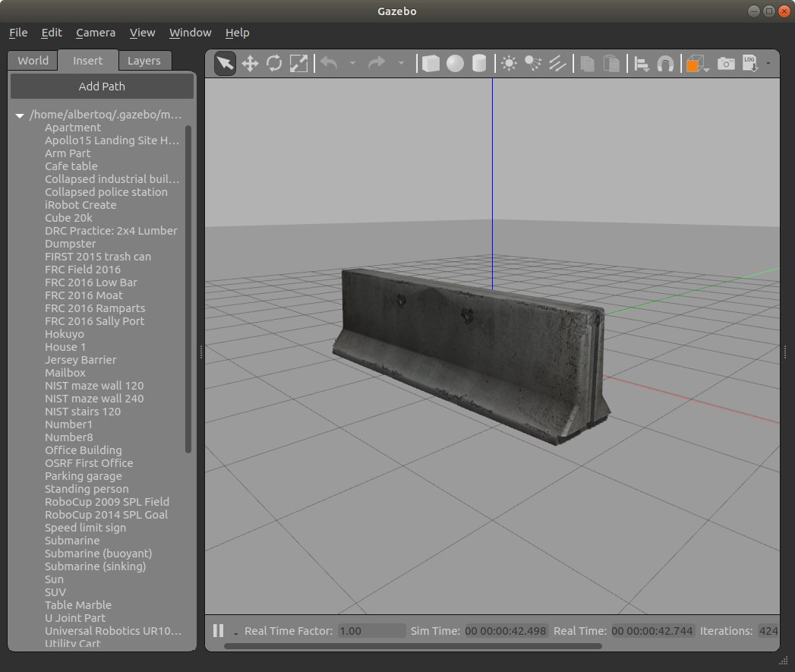The width and height of the screenshot is (795, 672).
Task: Open the undo history dropdown arrow
Action: (353, 63)
